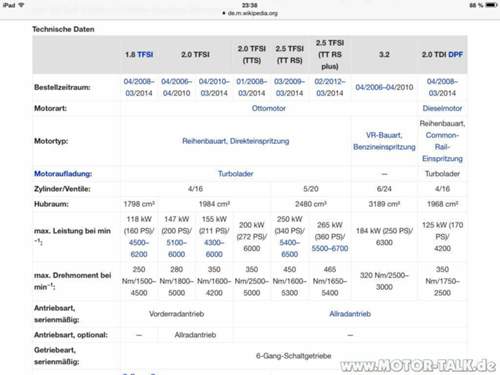
Task: Select the 6/24 cylinders cell
Action: (x=384, y=189)
